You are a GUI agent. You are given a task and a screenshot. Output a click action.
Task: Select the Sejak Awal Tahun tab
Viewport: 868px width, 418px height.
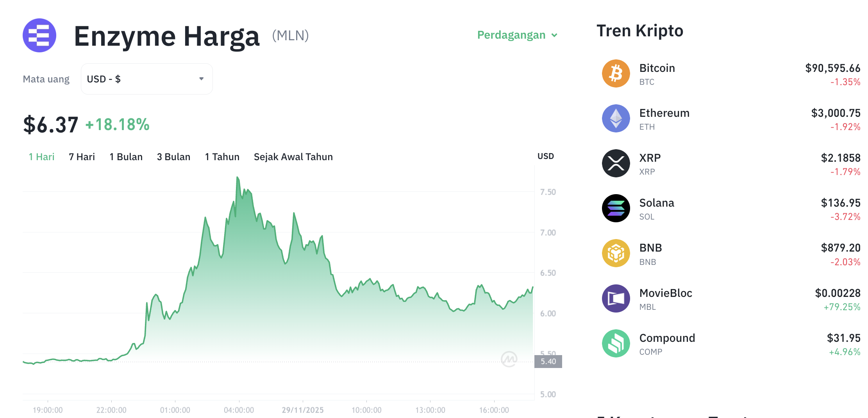293,157
